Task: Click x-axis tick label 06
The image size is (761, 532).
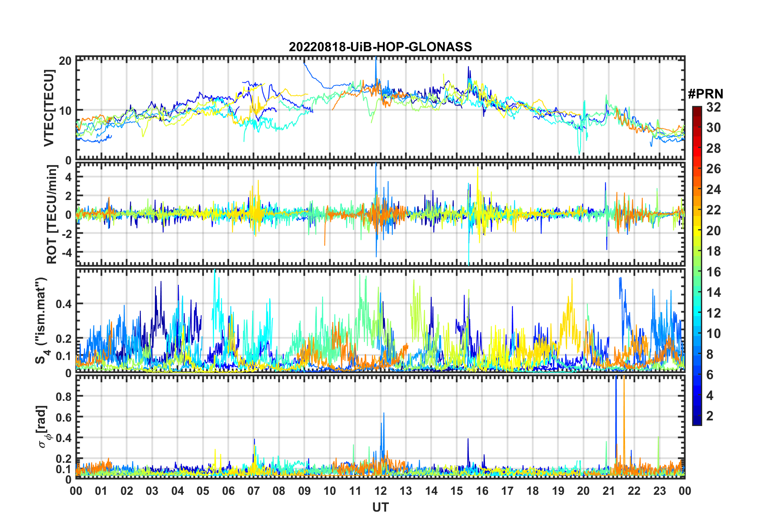Action: pyautogui.click(x=228, y=491)
